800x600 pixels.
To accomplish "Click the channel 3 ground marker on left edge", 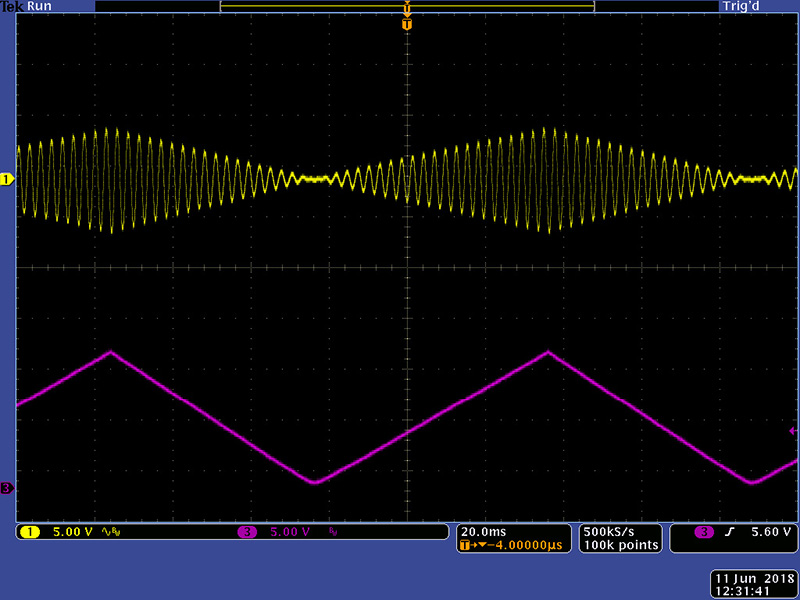I will click(6, 488).
